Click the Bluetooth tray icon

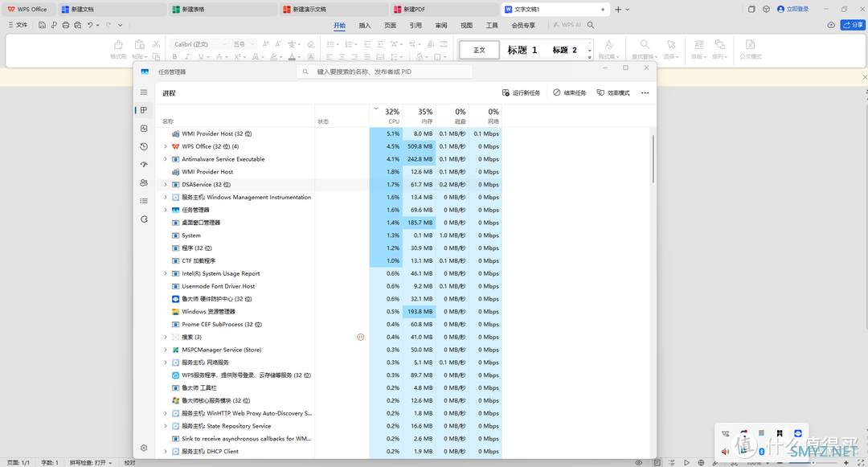point(762,452)
